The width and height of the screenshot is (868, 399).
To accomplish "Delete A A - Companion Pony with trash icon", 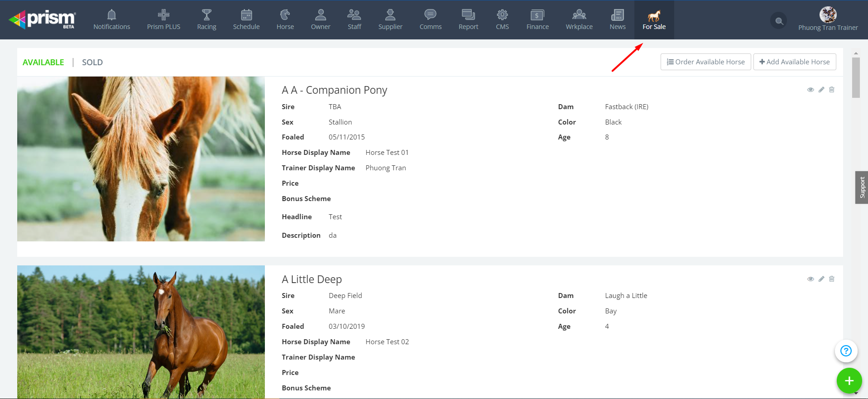I will [832, 90].
